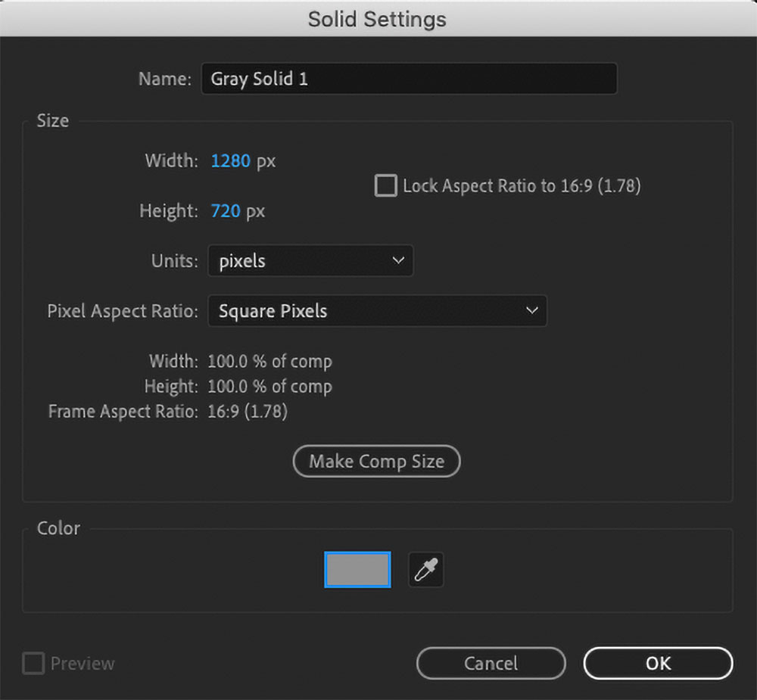This screenshot has width=757, height=700.
Task: Click the Height 100.0 % of comp text
Action: pos(269,387)
